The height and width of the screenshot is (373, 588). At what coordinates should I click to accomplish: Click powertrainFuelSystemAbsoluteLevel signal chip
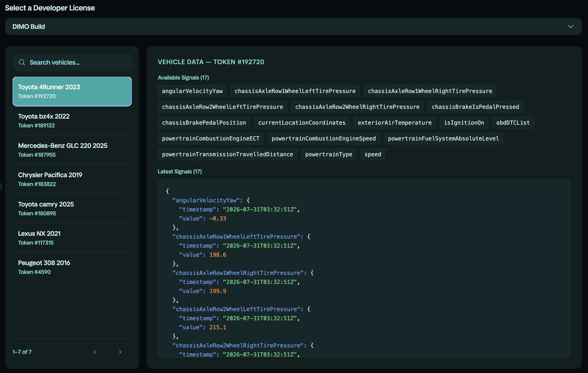click(443, 139)
